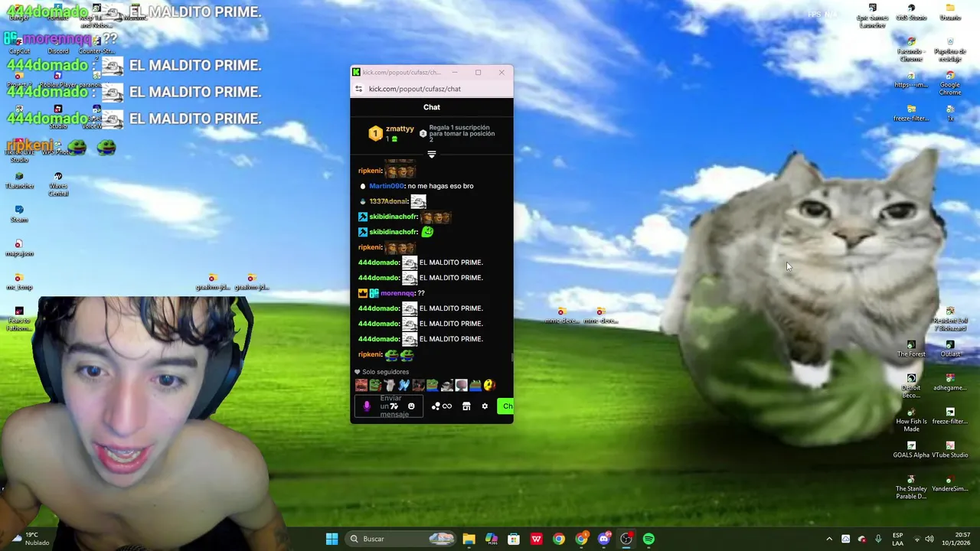Click the chat message input field
Screen dimensions: 980x551
(389, 406)
